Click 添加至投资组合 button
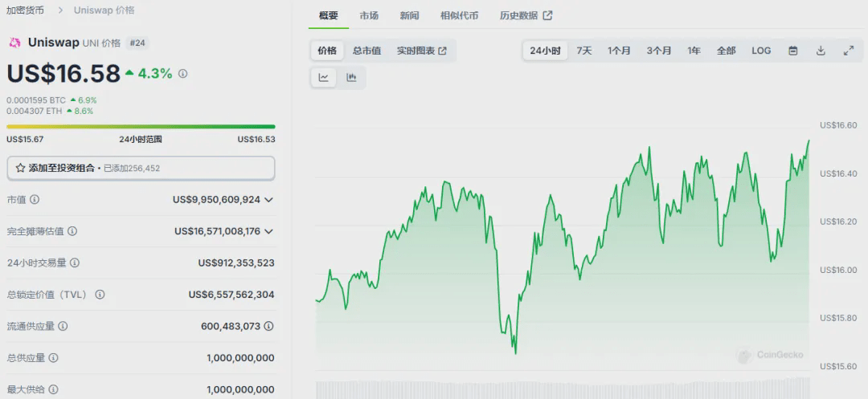The height and width of the screenshot is (399, 868). [141, 168]
